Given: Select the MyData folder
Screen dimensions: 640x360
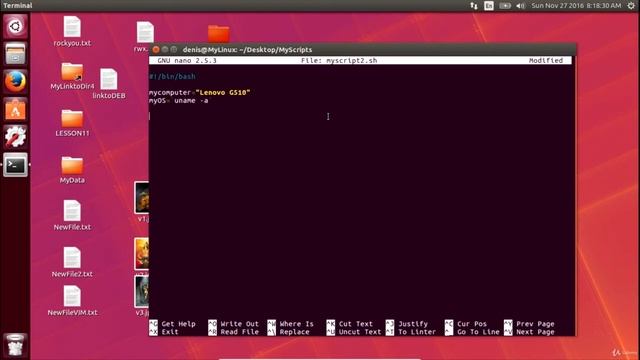Looking at the screenshot, I should (x=72, y=170).
